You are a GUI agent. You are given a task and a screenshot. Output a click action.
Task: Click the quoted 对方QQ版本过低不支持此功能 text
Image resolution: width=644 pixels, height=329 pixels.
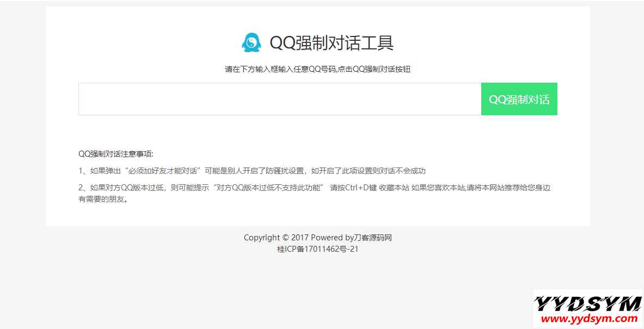pos(269,188)
